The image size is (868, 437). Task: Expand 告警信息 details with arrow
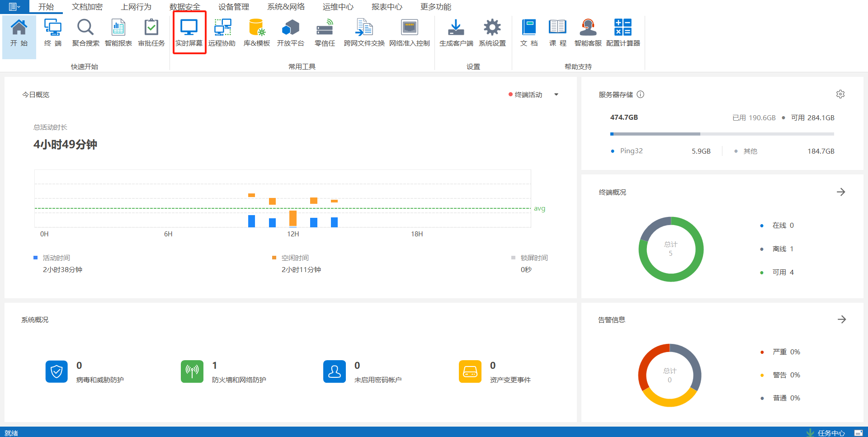tap(841, 320)
